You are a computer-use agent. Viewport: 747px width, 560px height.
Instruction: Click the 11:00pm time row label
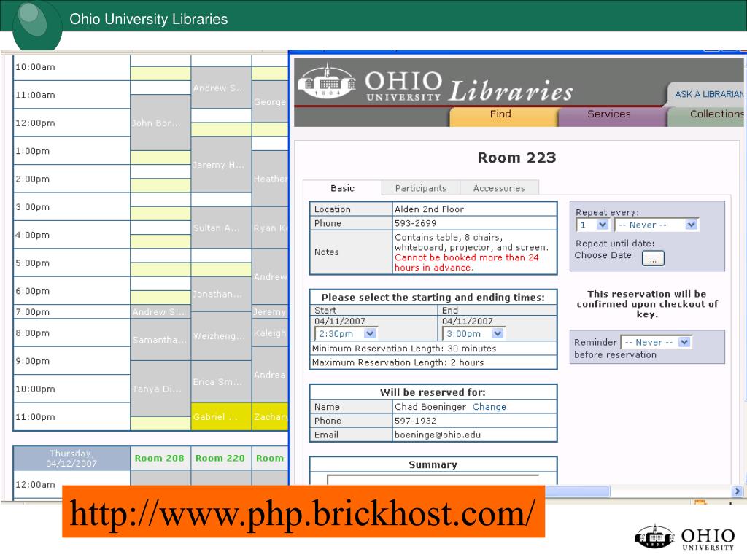(35, 416)
